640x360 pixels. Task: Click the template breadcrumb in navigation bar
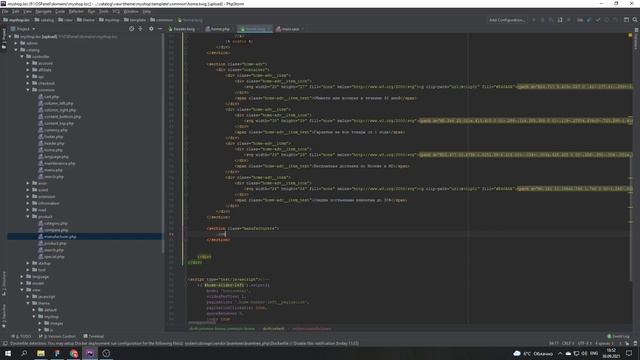point(135,20)
